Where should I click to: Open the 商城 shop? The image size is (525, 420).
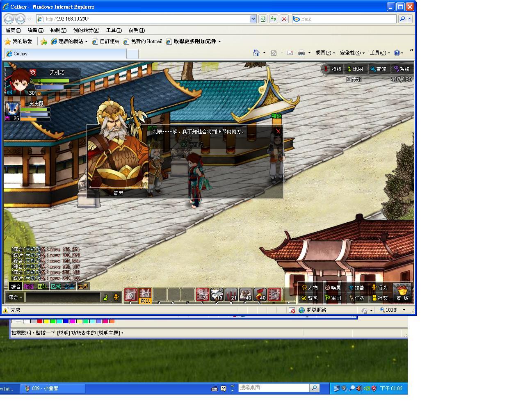pos(402,293)
